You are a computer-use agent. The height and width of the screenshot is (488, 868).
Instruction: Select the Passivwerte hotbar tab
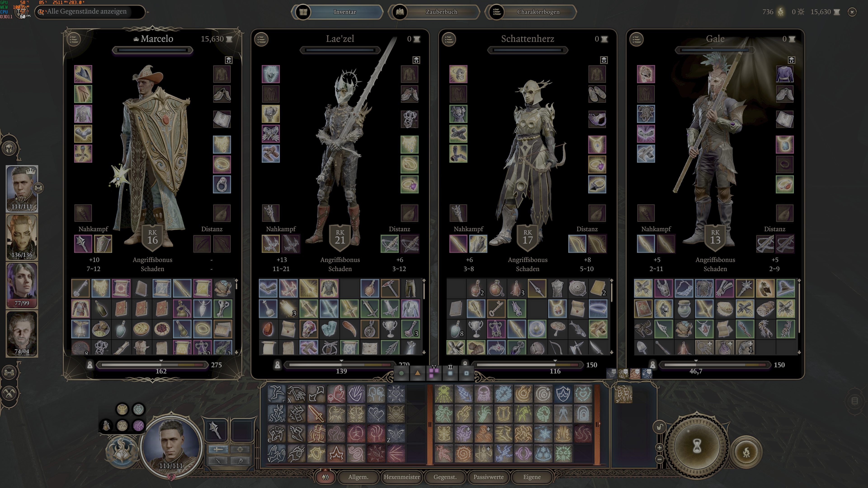(488, 476)
